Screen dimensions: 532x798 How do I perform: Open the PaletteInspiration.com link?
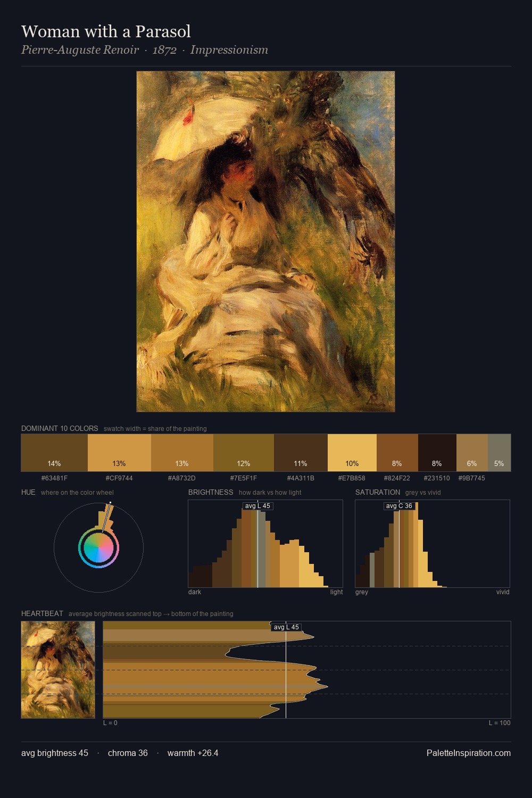pyautogui.click(x=469, y=753)
